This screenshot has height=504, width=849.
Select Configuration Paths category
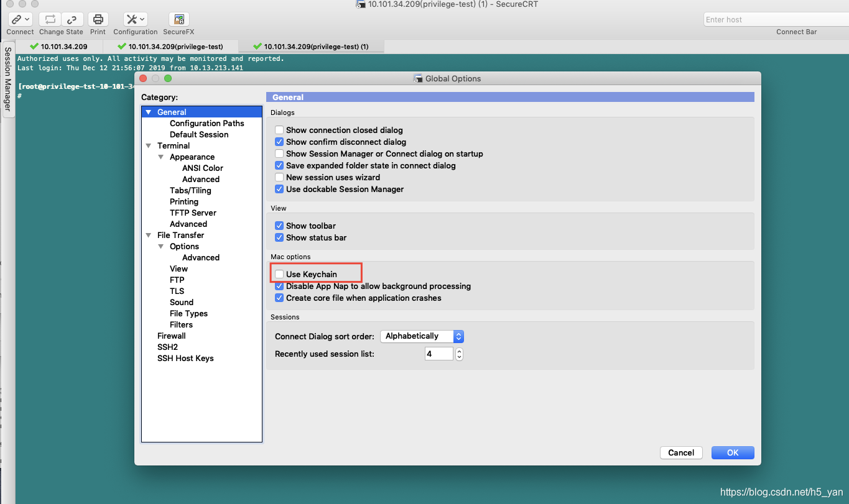[x=206, y=123]
